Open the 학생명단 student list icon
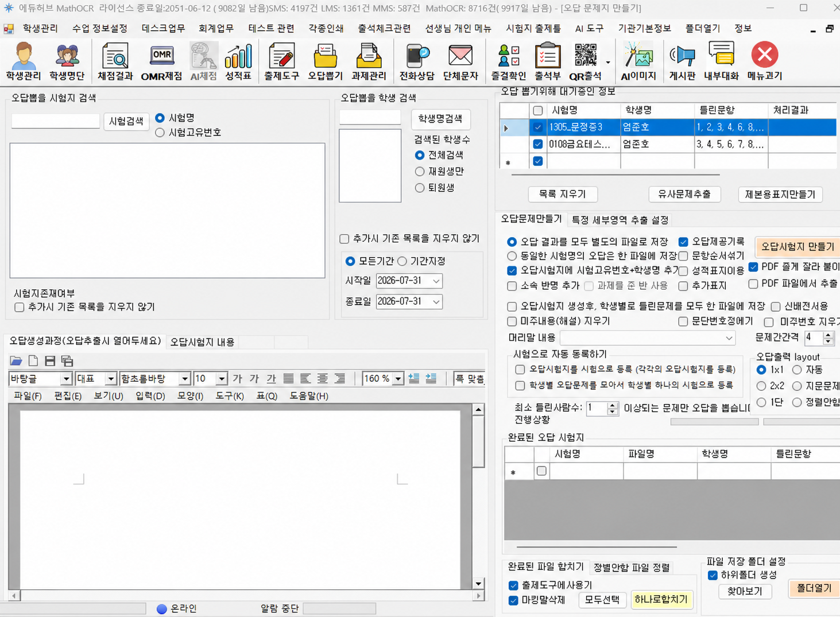 pyautogui.click(x=67, y=61)
